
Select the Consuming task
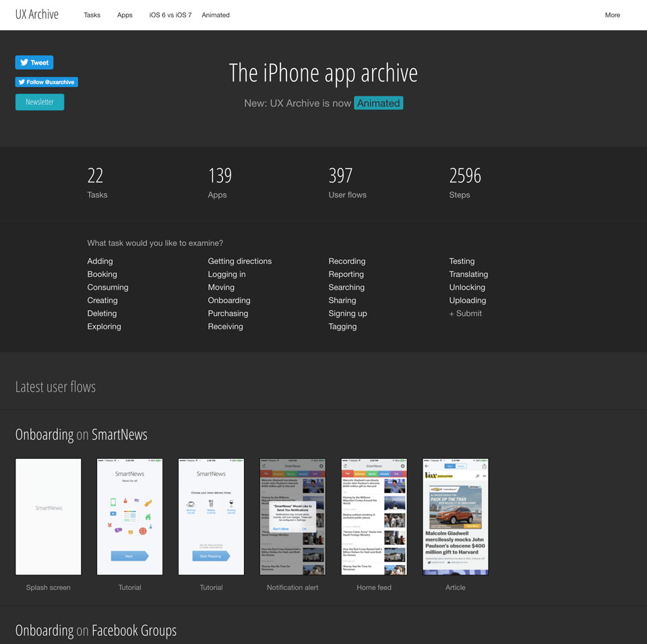108,287
